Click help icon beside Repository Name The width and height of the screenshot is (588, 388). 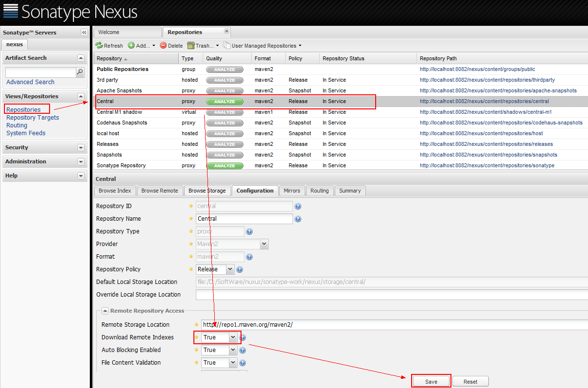tap(298, 219)
